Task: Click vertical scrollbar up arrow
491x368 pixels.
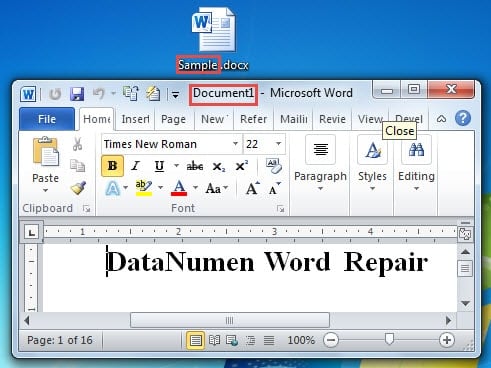Action: (x=465, y=252)
